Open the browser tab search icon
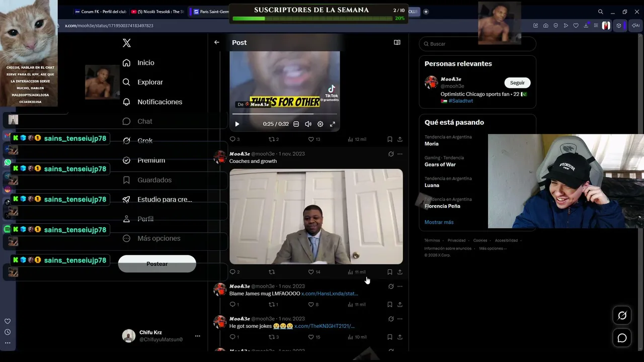This screenshot has width=644, height=362. [x=600, y=12]
